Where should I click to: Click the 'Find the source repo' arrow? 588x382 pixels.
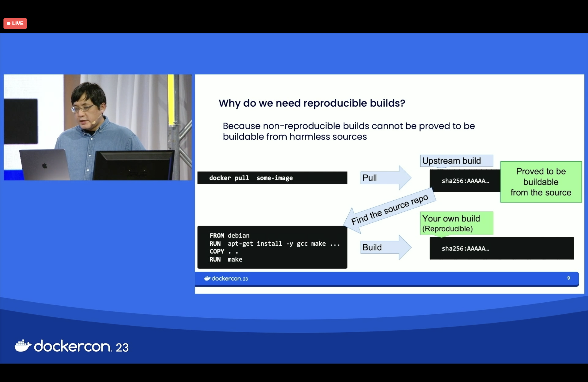coord(390,210)
